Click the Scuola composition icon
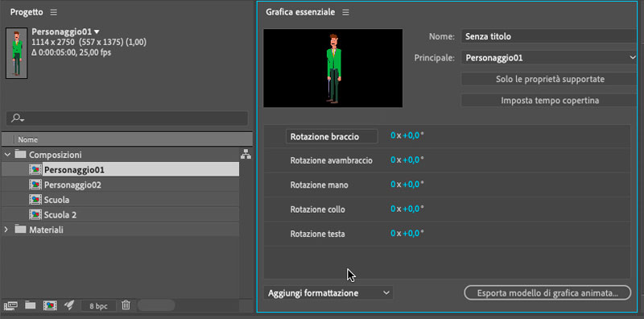Viewport: 644px width, 319px height. (x=35, y=200)
